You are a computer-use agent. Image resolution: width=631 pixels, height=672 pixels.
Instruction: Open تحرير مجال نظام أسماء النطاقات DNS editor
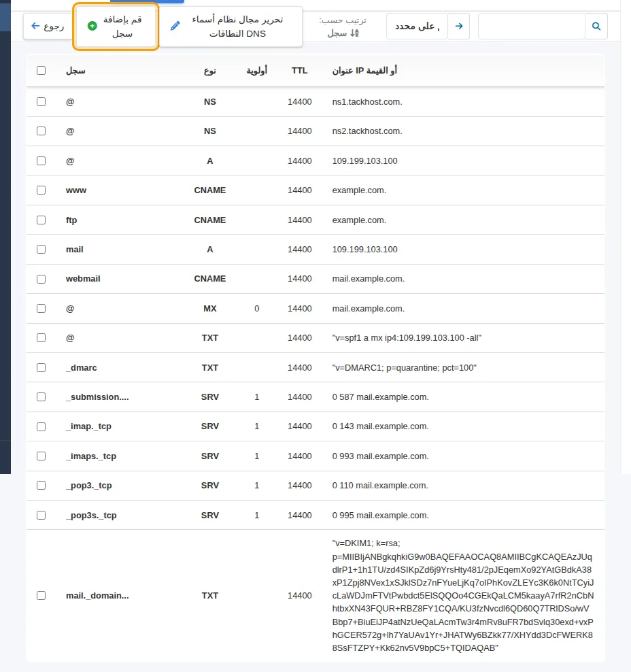pyautogui.click(x=230, y=27)
